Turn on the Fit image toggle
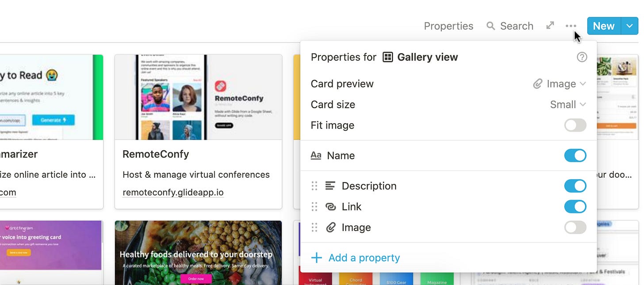Image resolution: width=644 pixels, height=285 pixels. [x=575, y=125]
